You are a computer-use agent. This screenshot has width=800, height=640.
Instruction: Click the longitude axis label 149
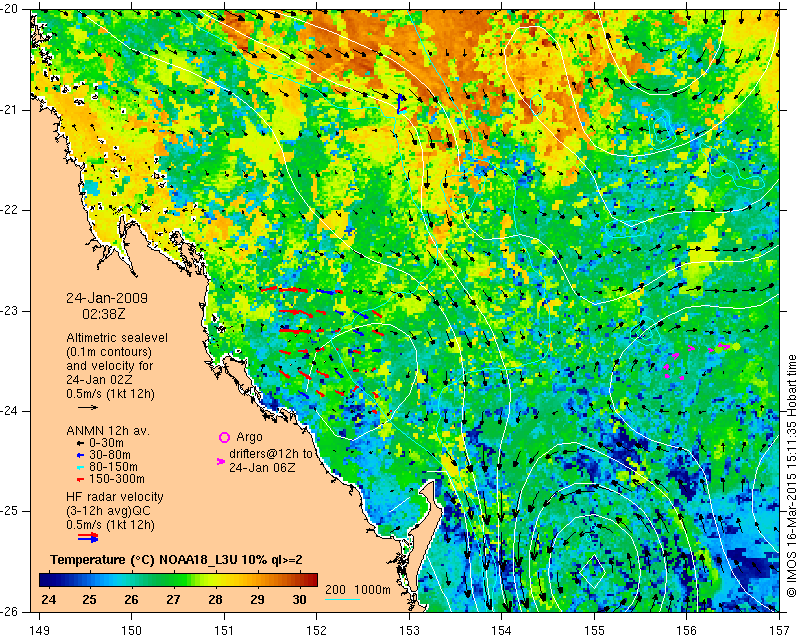(39, 631)
